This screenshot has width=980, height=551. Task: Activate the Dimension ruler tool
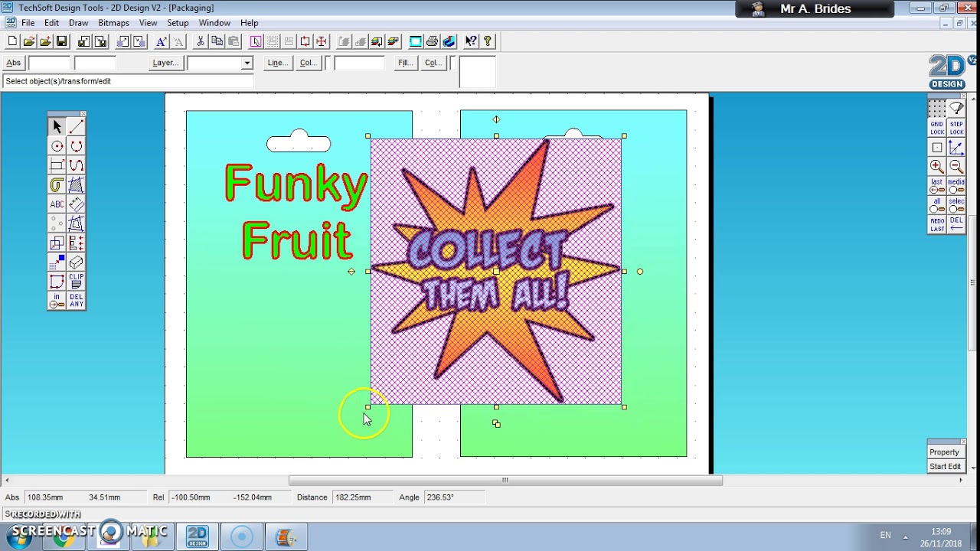(x=76, y=204)
